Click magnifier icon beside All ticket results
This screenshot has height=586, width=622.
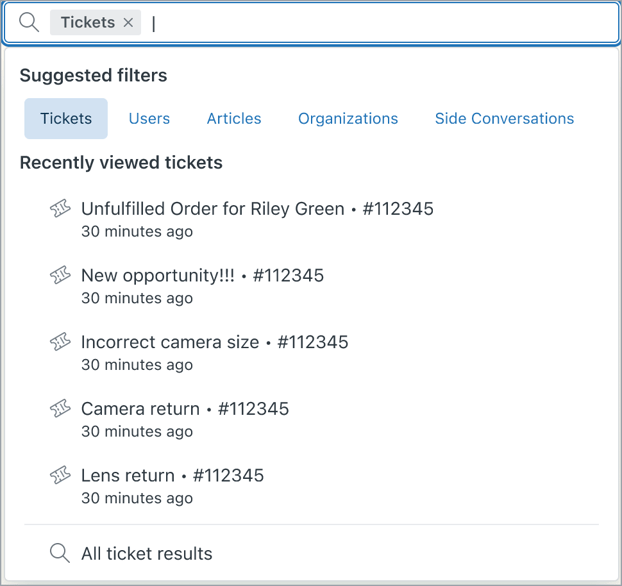(60, 553)
